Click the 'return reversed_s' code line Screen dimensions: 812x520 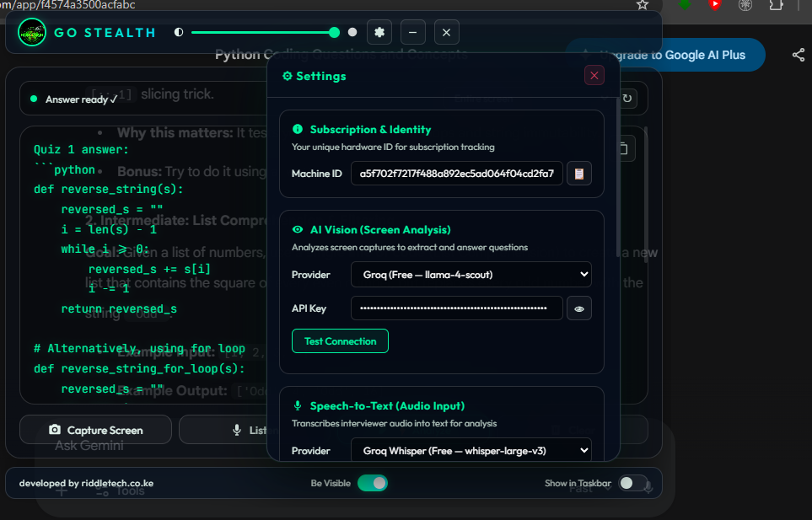tap(119, 309)
